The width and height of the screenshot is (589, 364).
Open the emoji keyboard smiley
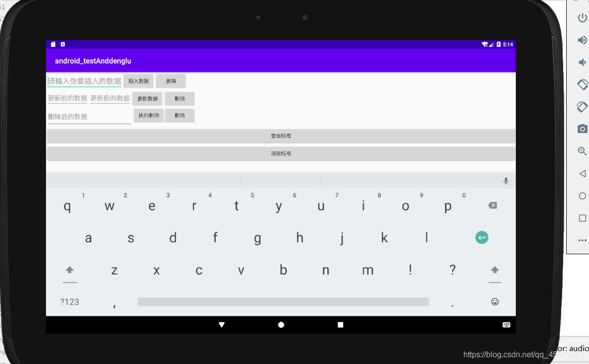tap(495, 302)
